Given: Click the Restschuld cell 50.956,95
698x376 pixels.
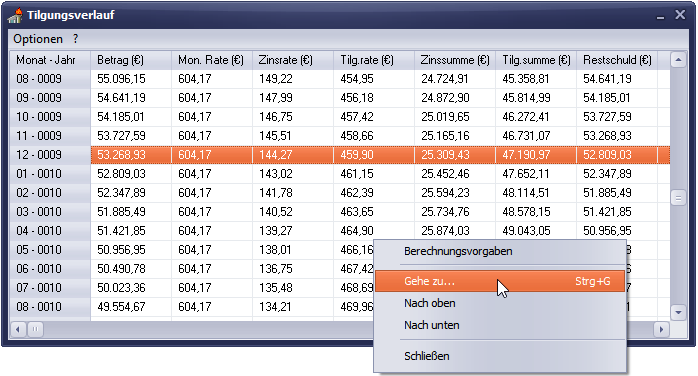Looking at the screenshot, I should tap(617, 231).
